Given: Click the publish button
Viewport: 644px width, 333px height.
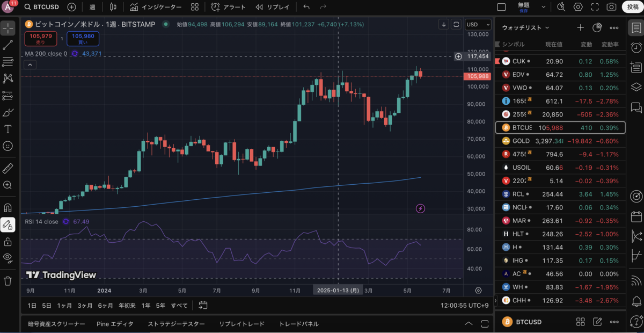Looking at the screenshot, I should point(632,7).
